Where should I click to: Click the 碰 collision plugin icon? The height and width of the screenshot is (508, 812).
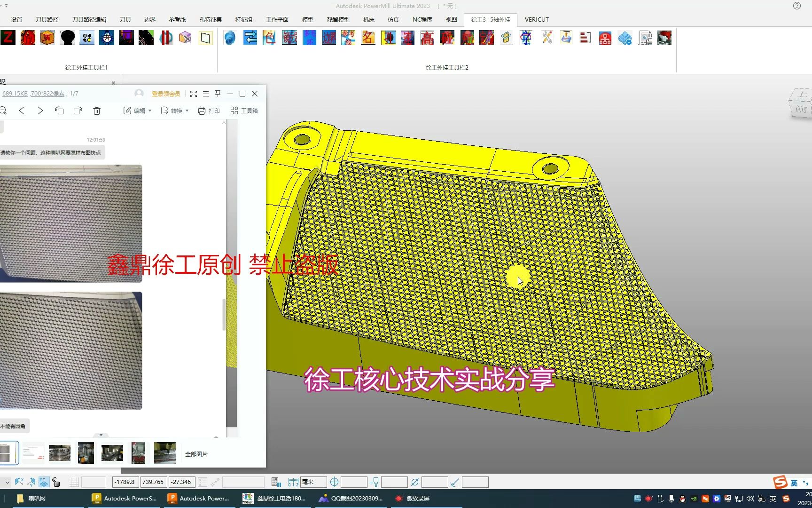(x=447, y=38)
